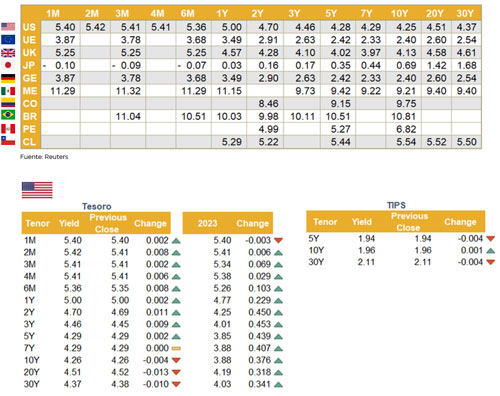Image resolution: width=500 pixels, height=396 pixels.
Task: Click the US flag icon in the yield table
Action: click(x=8, y=27)
